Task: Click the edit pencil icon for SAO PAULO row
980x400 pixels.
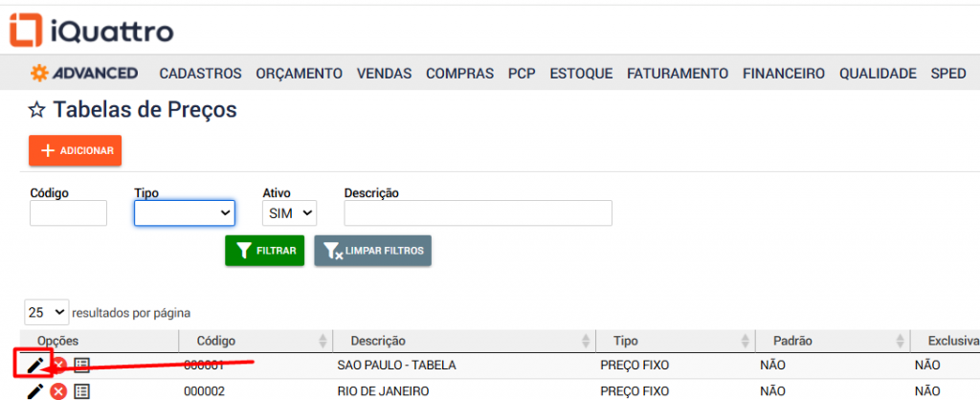Action: [x=35, y=365]
